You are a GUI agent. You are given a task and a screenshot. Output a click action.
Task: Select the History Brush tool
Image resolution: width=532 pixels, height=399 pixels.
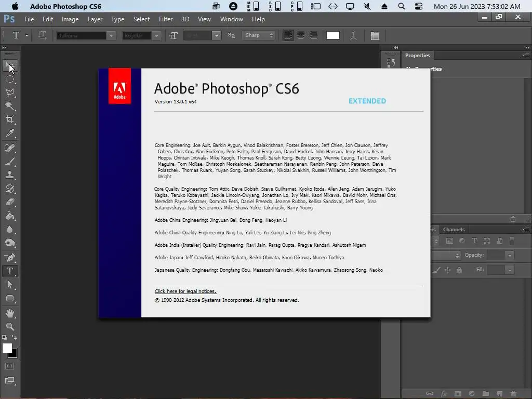coord(10,189)
